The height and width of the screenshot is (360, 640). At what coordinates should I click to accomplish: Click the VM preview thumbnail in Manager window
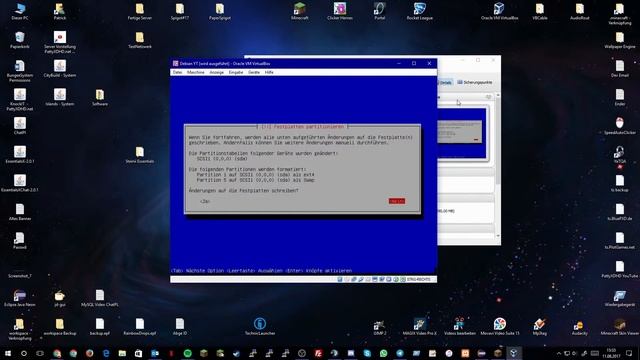point(462,133)
